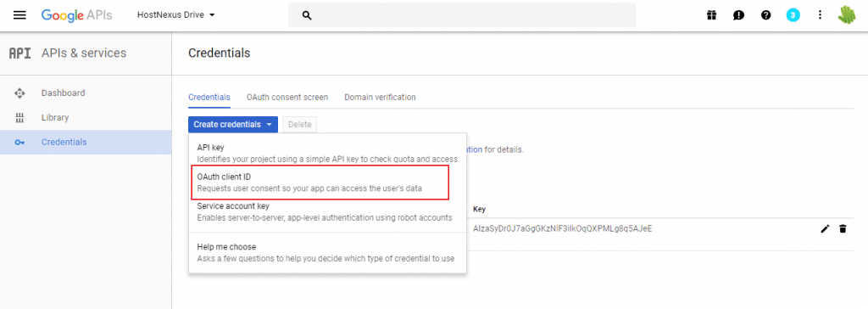Open the feedback alert icon

[x=738, y=15]
